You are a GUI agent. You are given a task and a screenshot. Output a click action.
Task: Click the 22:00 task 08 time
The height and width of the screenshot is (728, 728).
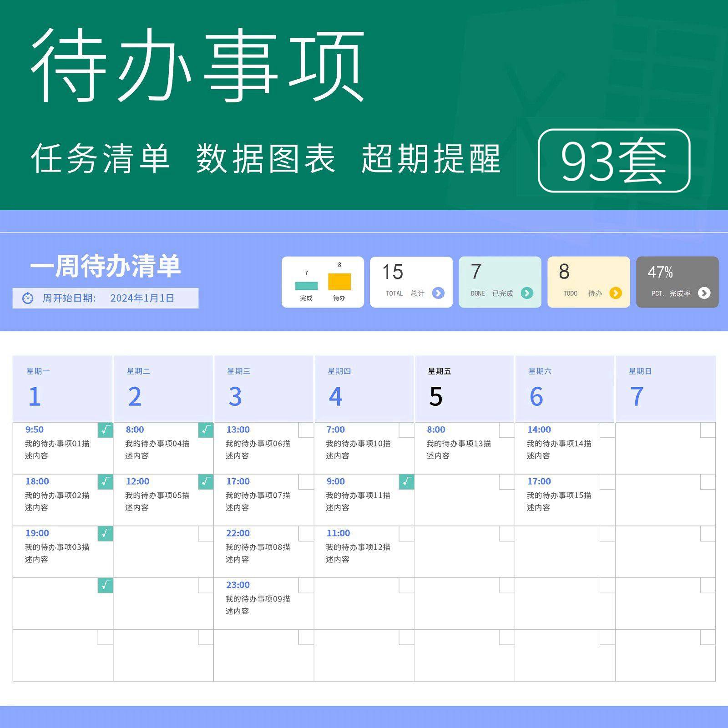[238, 533]
